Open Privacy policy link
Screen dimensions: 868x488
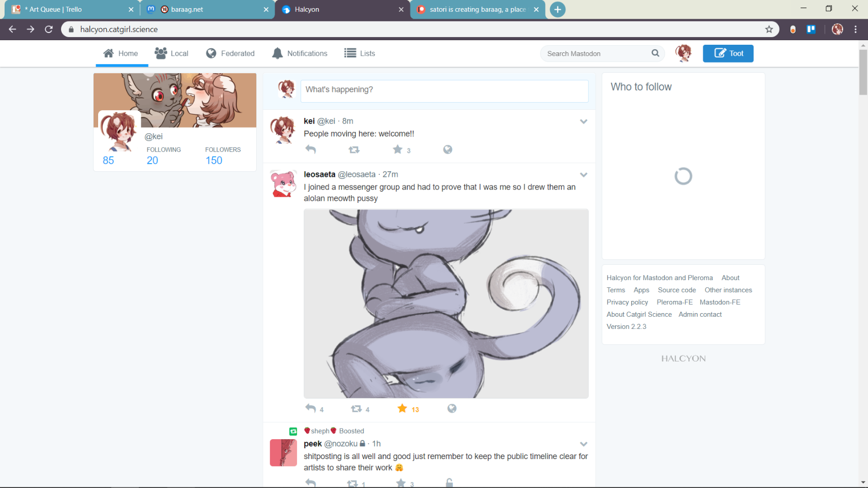click(x=627, y=302)
